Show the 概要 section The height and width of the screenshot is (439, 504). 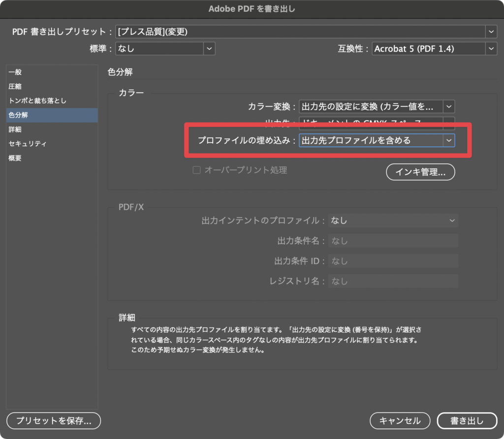point(15,158)
